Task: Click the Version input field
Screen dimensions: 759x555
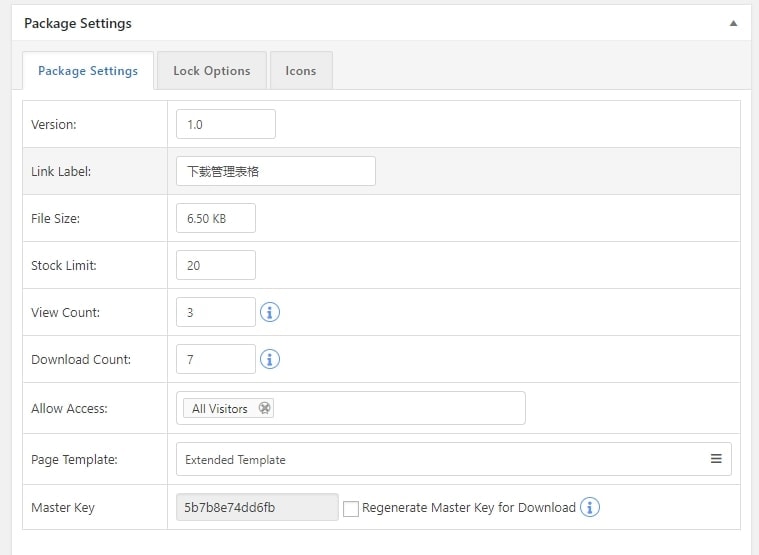Action: pyautogui.click(x=225, y=124)
